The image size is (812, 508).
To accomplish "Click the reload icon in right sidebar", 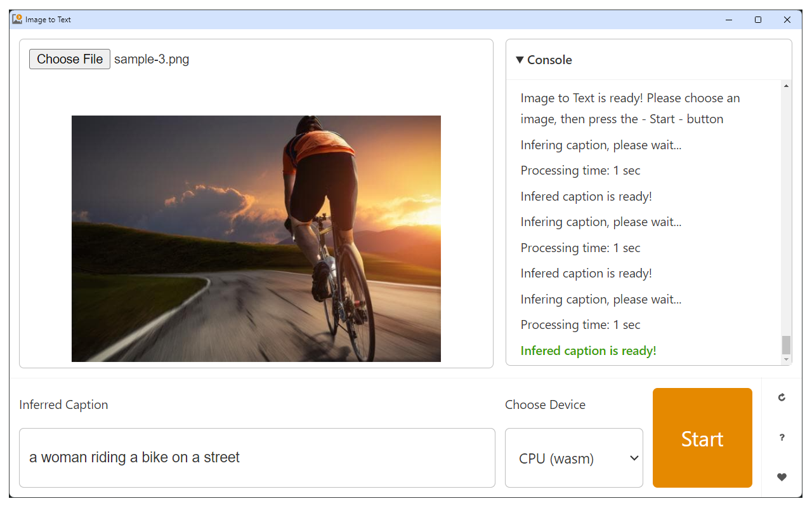I will pos(782,398).
